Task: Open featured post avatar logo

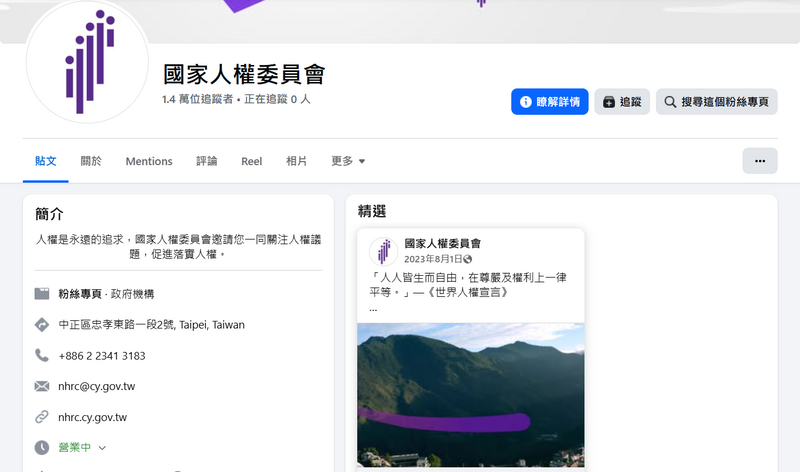Action: [x=384, y=251]
